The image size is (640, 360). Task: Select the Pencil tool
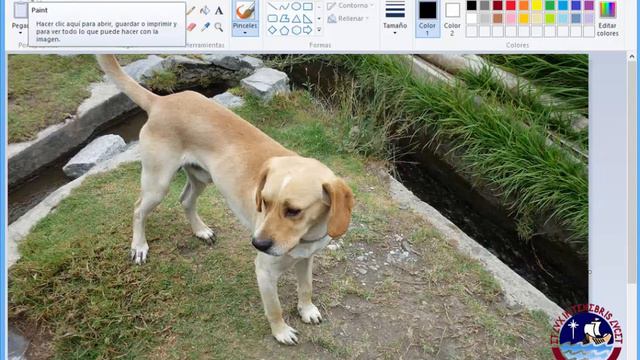click(x=191, y=11)
